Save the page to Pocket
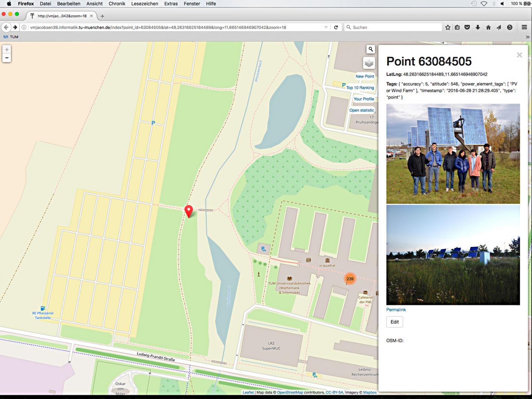Image resolution: width=532 pixels, height=399 pixels. [x=467, y=27]
